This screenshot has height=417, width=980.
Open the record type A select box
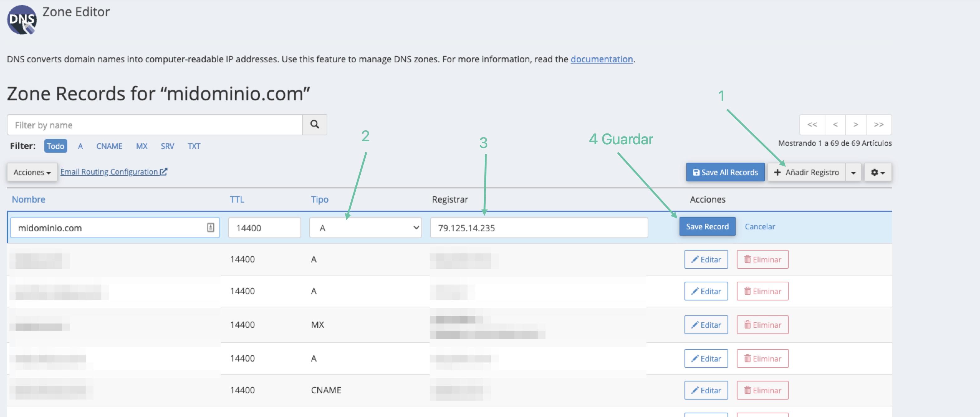tap(365, 228)
